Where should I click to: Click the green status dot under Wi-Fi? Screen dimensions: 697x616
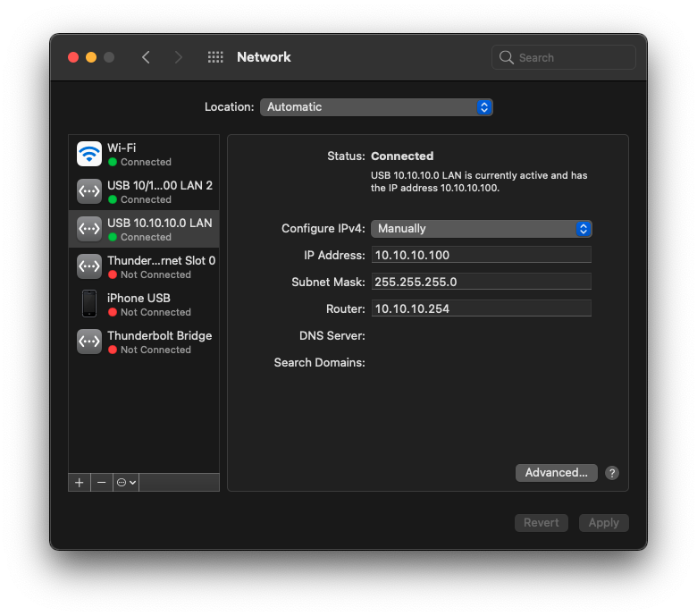click(113, 162)
